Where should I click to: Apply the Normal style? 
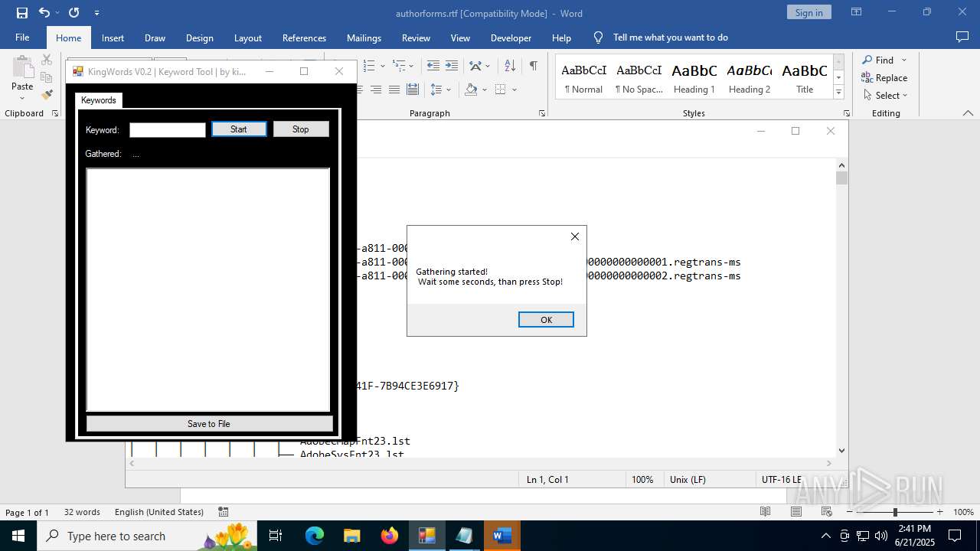pos(583,77)
